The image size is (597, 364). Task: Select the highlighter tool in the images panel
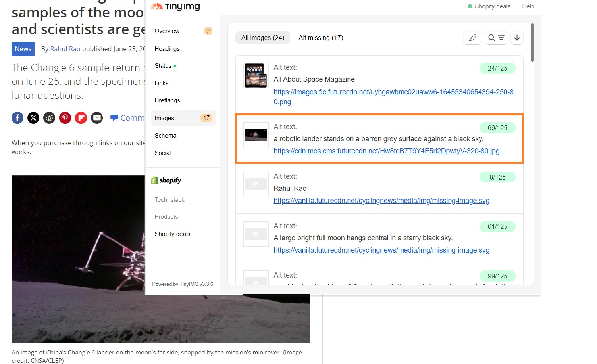(x=472, y=38)
